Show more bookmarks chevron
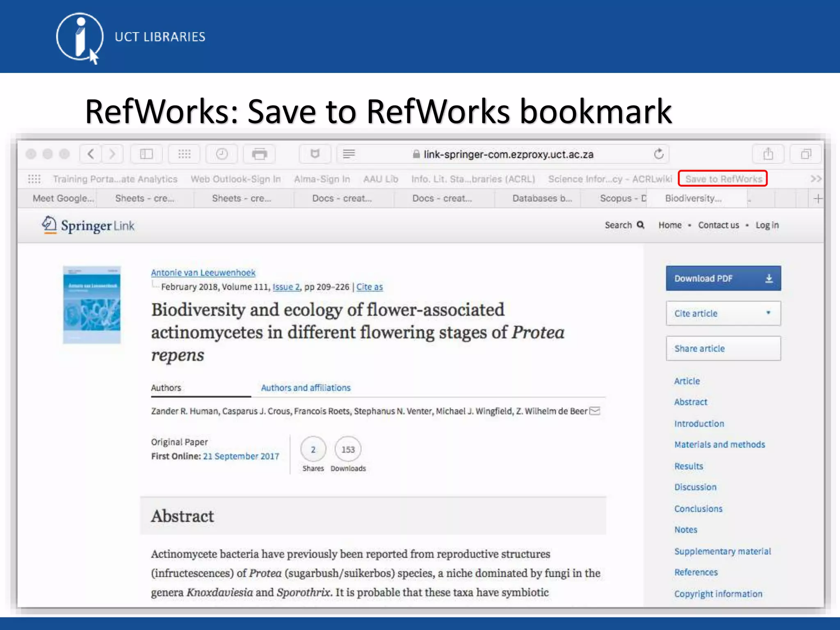 click(816, 179)
